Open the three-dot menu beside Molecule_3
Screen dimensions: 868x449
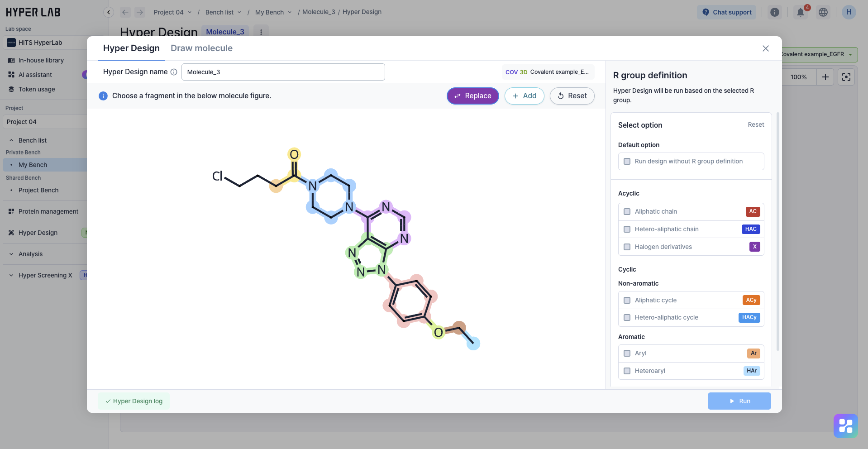pos(261,32)
